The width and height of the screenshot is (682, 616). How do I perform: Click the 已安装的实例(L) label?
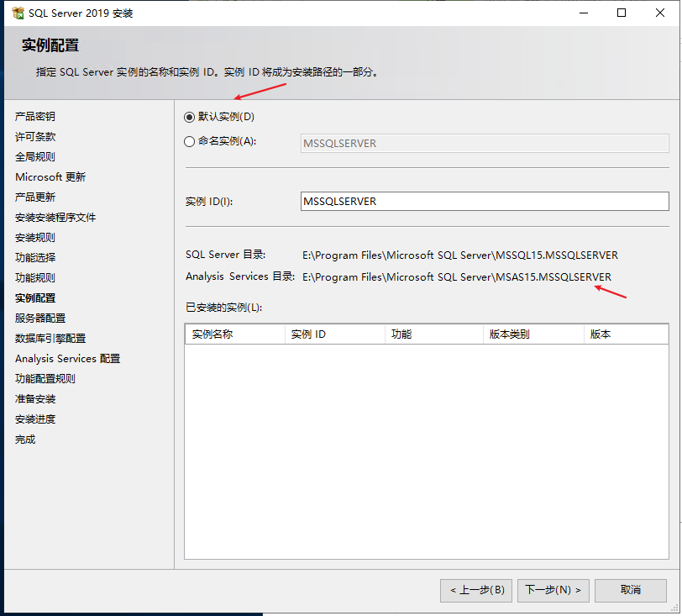223,308
